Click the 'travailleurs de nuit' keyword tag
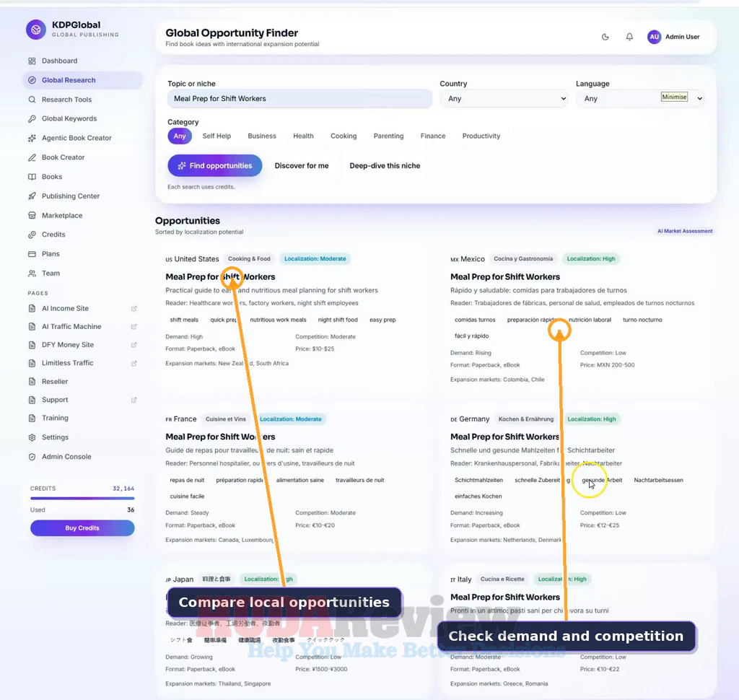This screenshot has height=700, width=739. pyautogui.click(x=359, y=481)
